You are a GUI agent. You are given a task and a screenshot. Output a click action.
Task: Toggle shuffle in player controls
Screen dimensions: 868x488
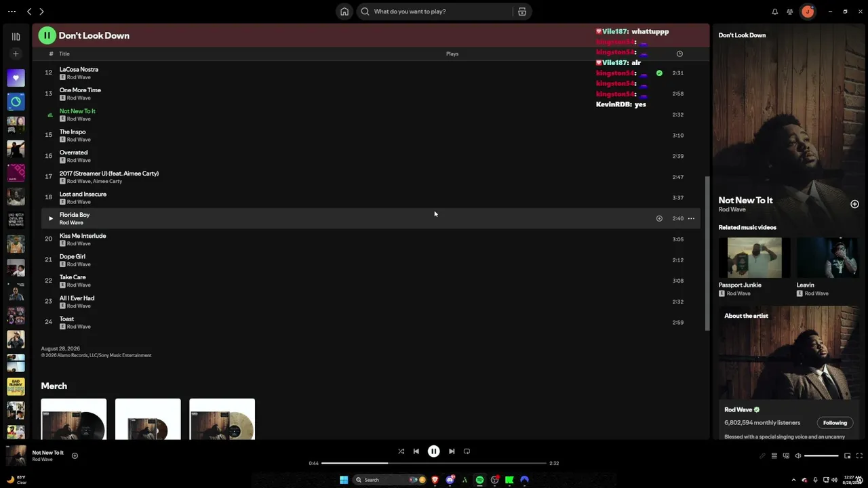tap(401, 451)
